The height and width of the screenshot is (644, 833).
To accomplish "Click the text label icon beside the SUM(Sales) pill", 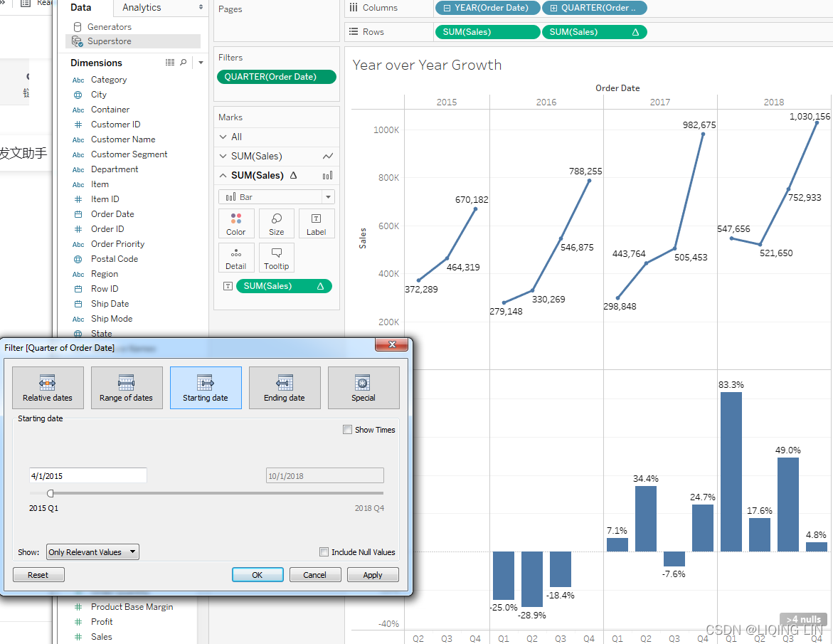I will pyautogui.click(x=228, y=286).
